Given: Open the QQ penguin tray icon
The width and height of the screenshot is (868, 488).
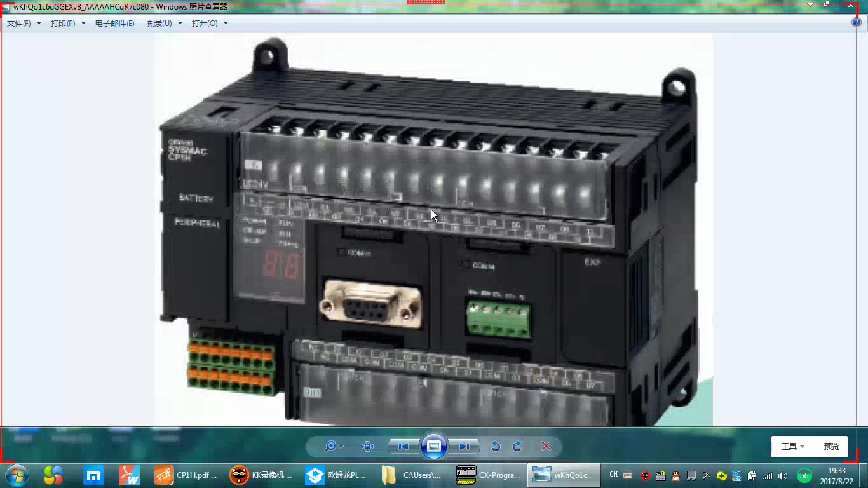Looking at the screenshot, I should 676,475.
